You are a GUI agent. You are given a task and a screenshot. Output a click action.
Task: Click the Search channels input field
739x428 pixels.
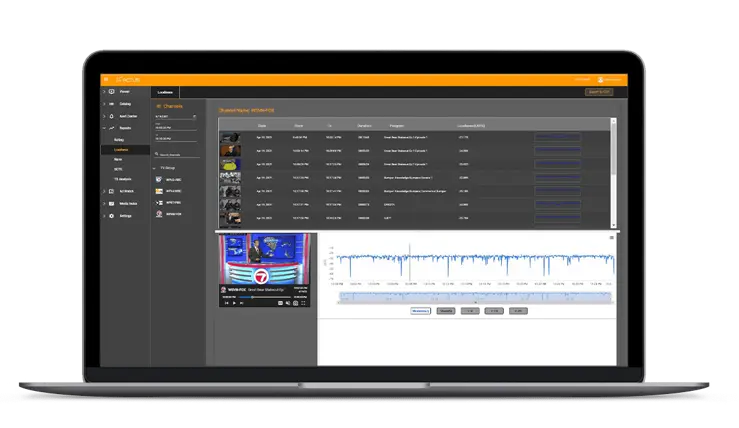[176, 154]
